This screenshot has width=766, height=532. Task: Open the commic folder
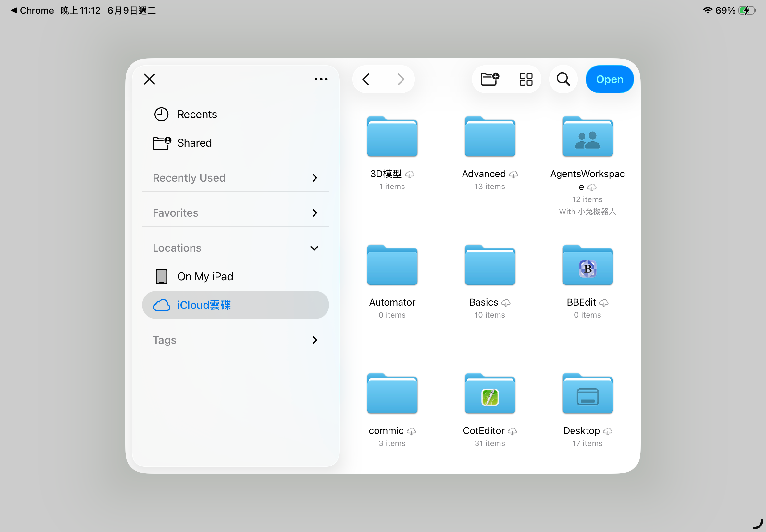click(x=392, y=393)
